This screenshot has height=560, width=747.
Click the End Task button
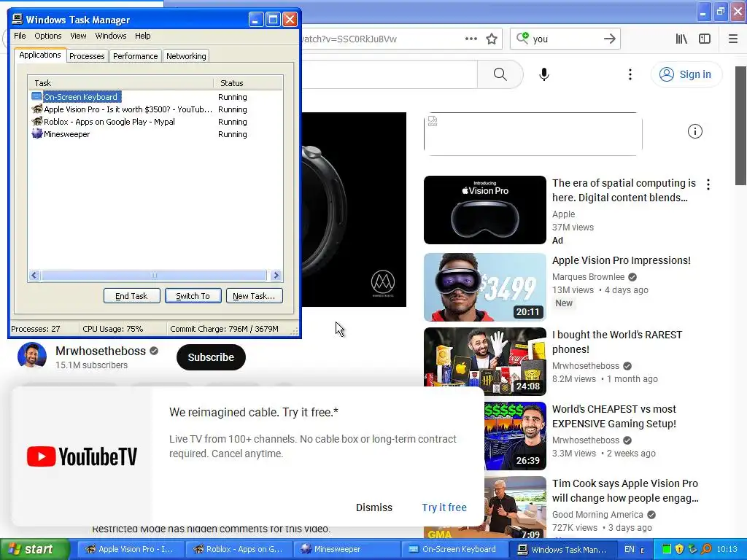(131, 296)
